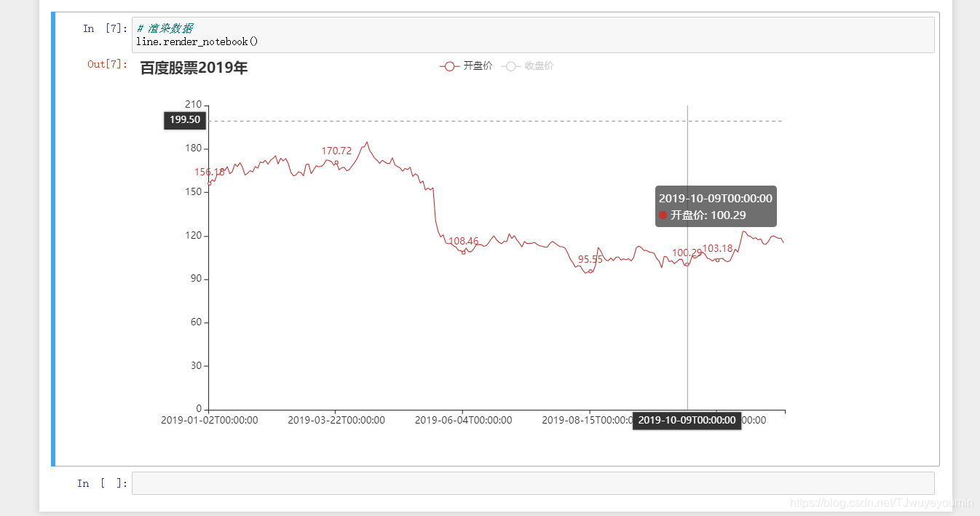
Task: Select the empty In [ ] prompt
Action: click(x=103, y=483)
